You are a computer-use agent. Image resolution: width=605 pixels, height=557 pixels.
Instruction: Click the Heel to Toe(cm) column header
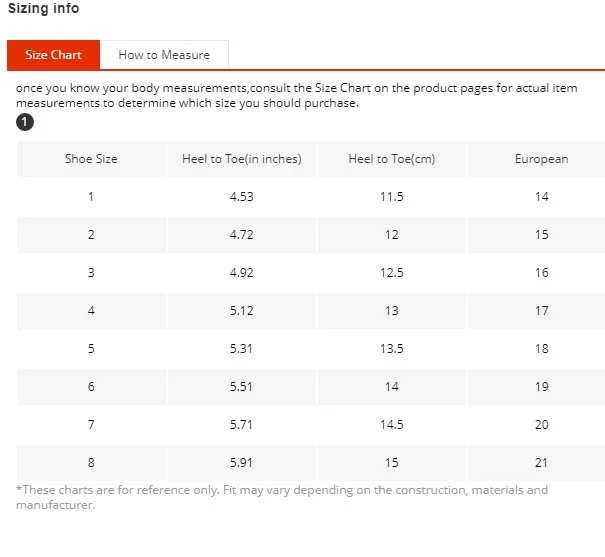pyautogui.click(x=392, y=159)
